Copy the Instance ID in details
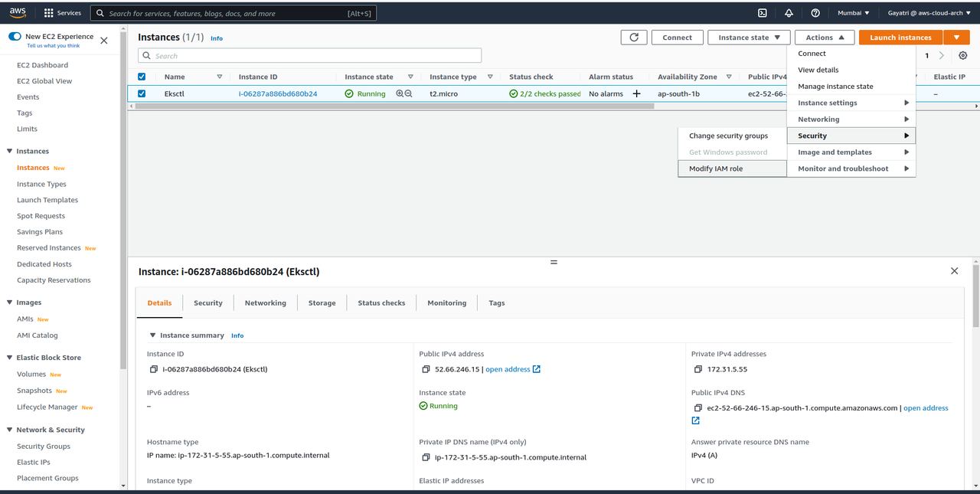 (154, 369)
